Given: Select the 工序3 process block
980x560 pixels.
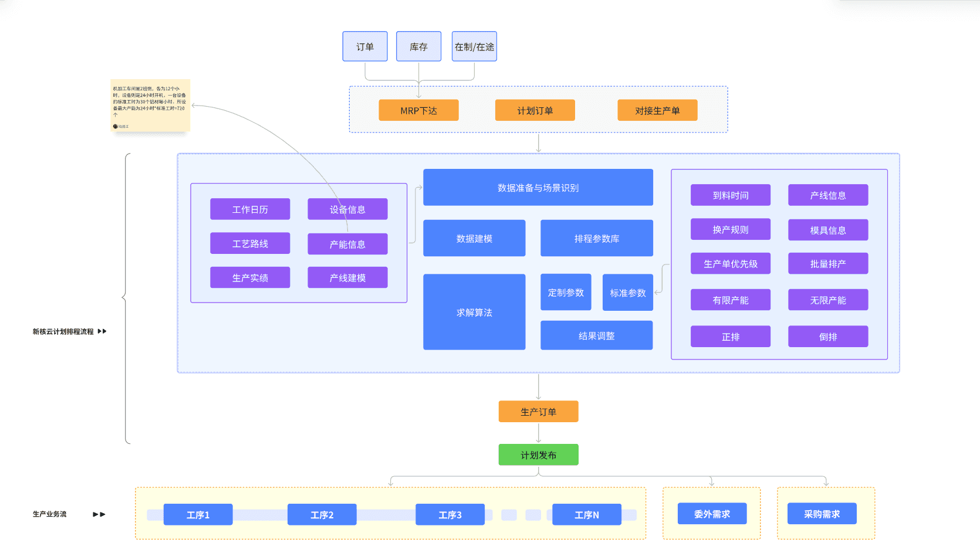Looking at the screenshot, I should tap(450, 514).
